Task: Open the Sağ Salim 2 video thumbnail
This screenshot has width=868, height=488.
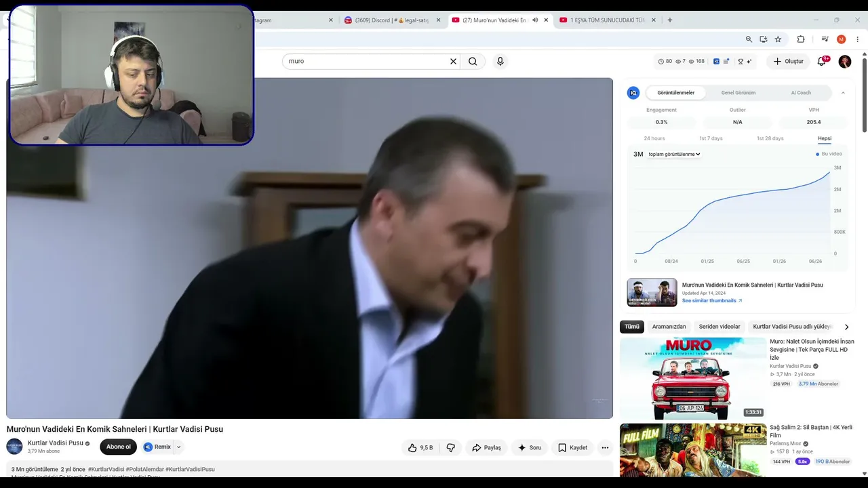Action: 693,451
